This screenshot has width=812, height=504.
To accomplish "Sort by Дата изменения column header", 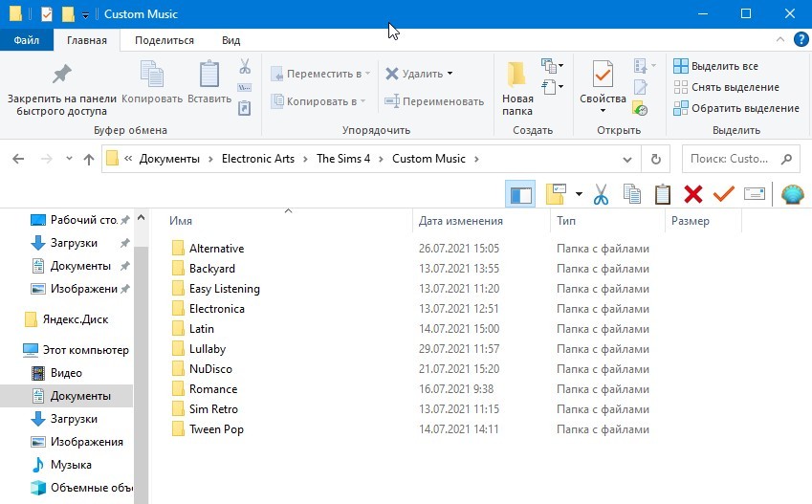I will [460, 221].
